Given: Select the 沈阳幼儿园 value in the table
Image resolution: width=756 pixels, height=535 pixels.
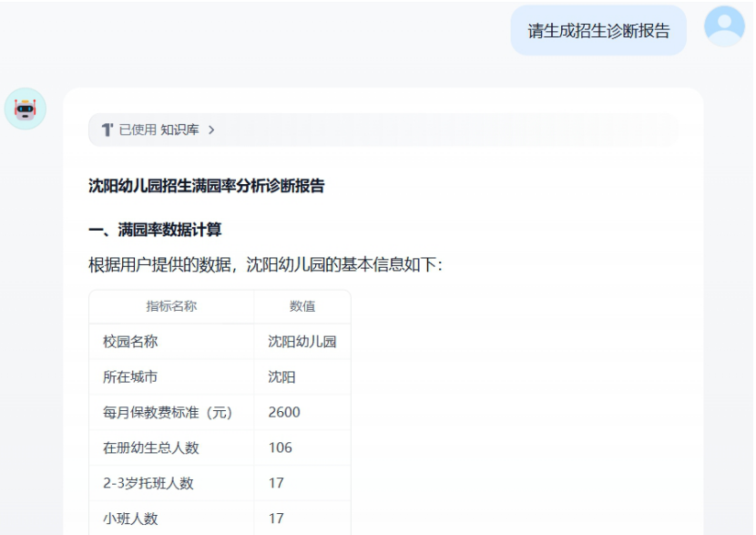Looking at the screenshot, I should point(301,342).
